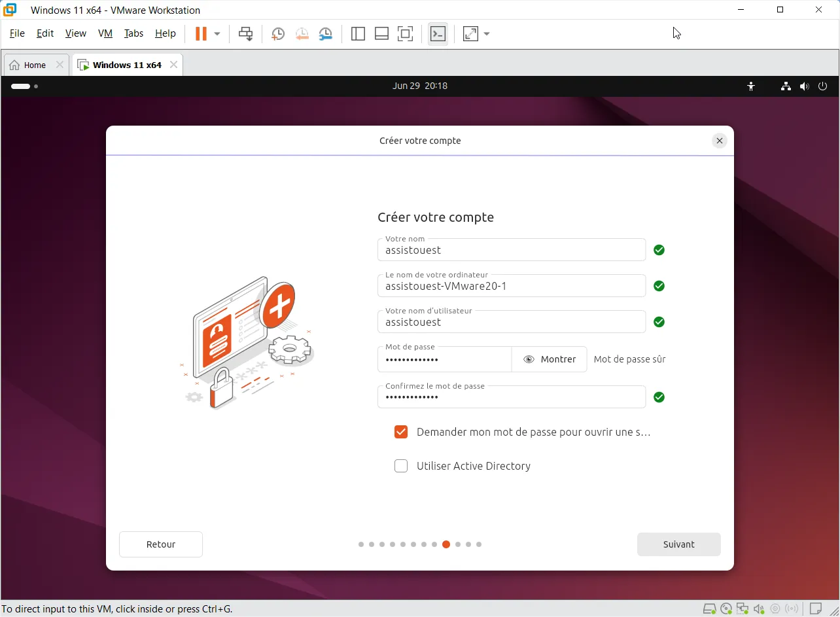Click the Ubuntu activities workspace indicator
Image resolution: width=840 pixels, height=617 pixels.
coord(24,86)
